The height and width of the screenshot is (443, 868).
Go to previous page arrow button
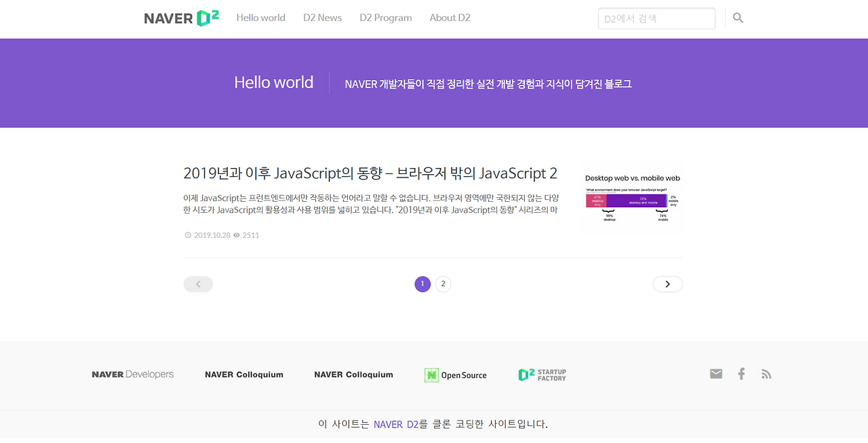(x=198, y=284)
